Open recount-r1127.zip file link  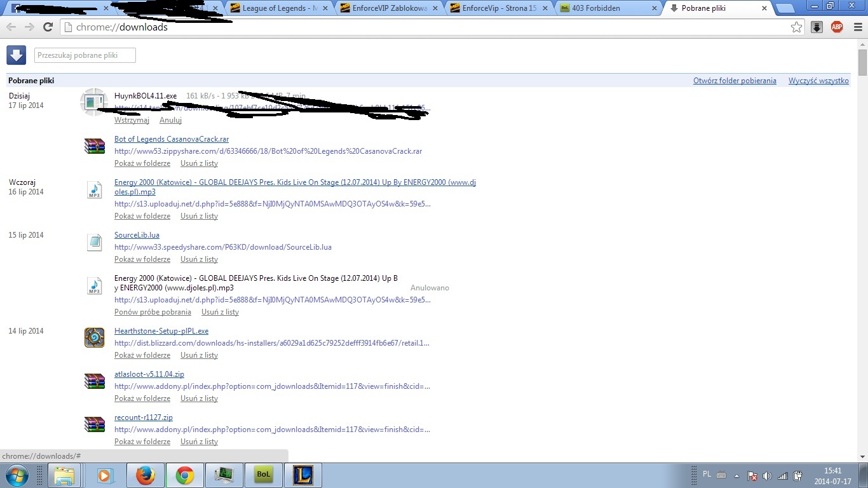click(x=144, y=417)
